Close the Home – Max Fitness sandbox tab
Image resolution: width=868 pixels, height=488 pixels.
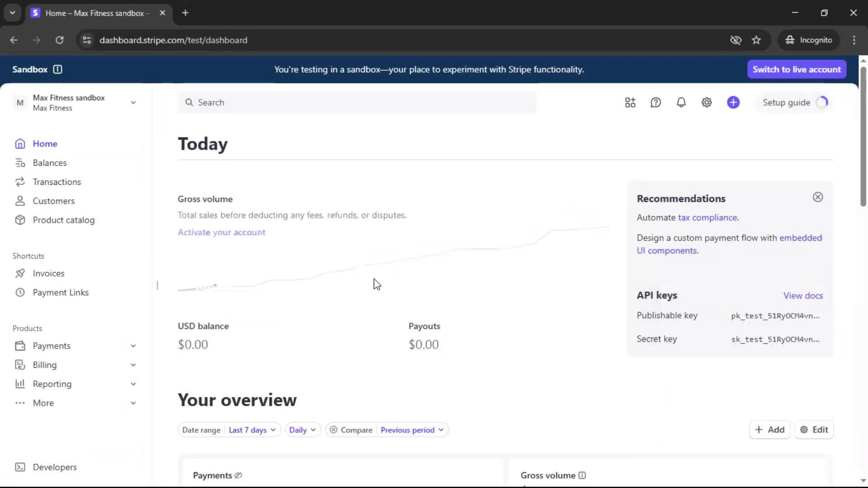click(162, 13)
